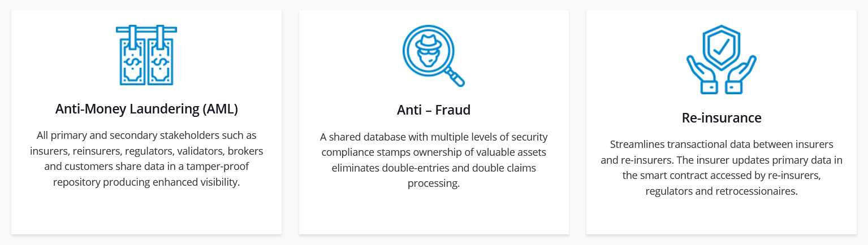Open the Re-insurance heading

(x=722, y=118)
